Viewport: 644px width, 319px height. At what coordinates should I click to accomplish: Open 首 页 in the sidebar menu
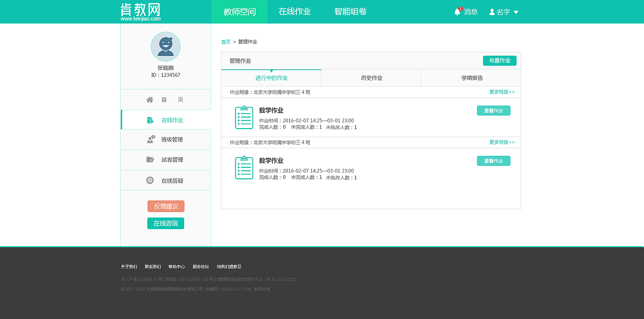click(x=166, y=99)
